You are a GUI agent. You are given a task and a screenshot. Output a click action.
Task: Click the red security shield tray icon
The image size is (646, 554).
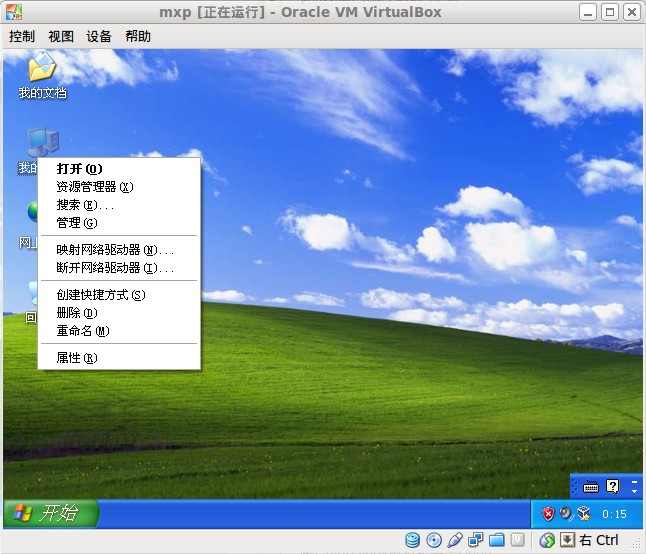(x=548, y=514)
